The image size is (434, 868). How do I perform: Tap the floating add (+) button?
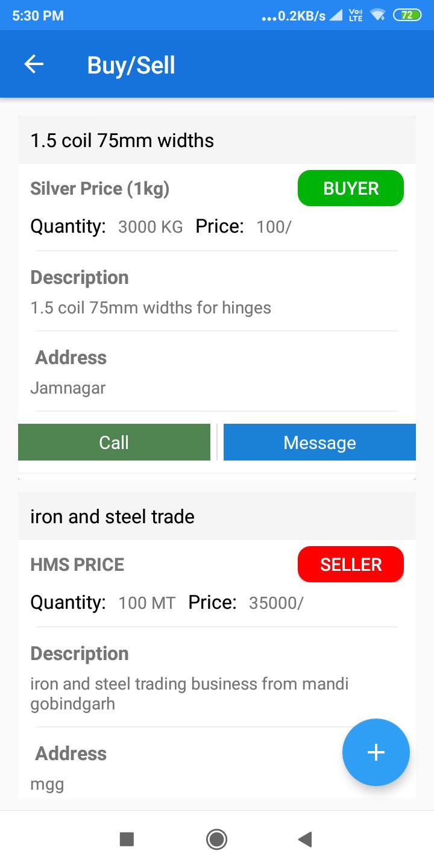coord(376,752)
